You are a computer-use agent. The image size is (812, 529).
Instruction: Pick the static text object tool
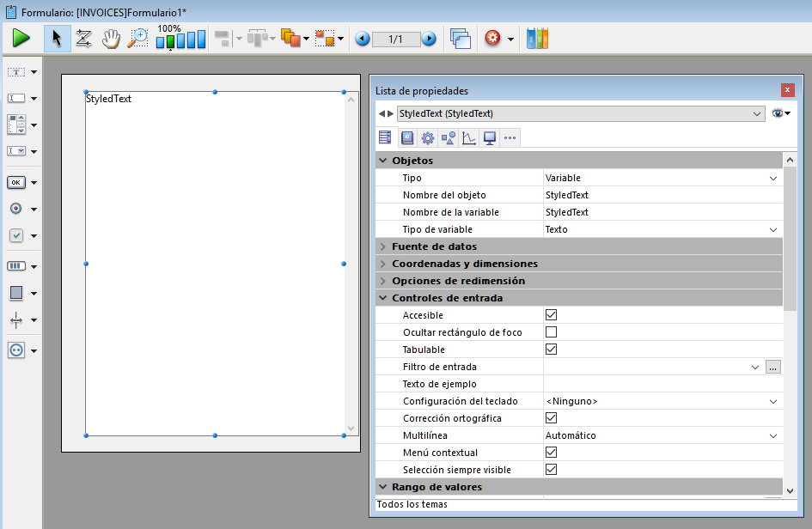pos(16,72)
